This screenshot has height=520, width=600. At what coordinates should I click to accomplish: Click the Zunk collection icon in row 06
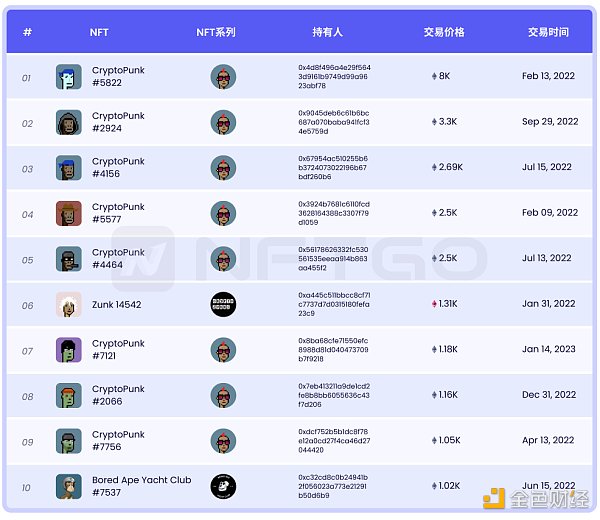(x=223, y=305)
